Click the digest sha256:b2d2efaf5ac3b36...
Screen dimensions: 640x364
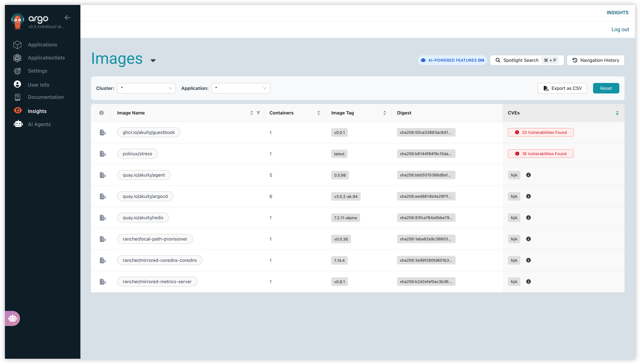tap(426, 282)
